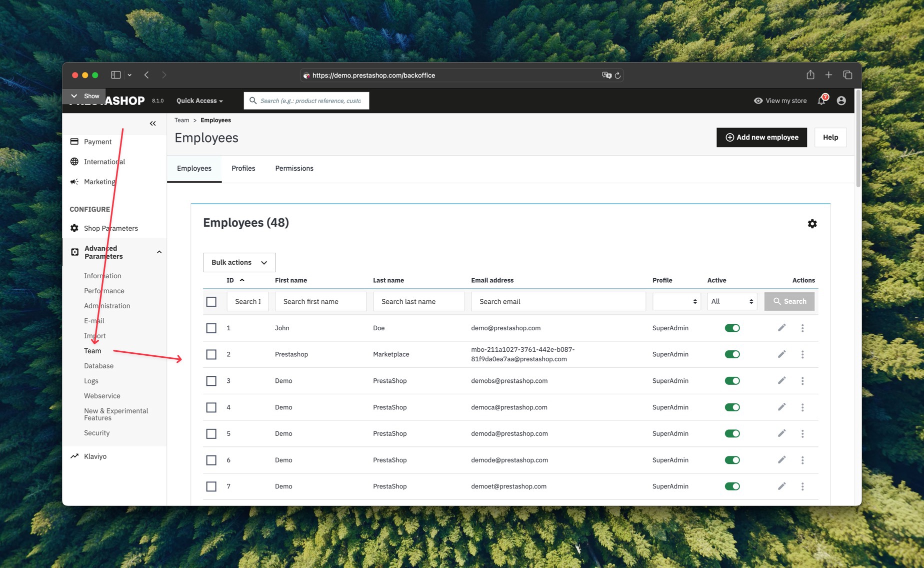Go back in Safari history
The width and height of the screenshot is (924, 568).
pyautogui.click(x=146, y=75)
